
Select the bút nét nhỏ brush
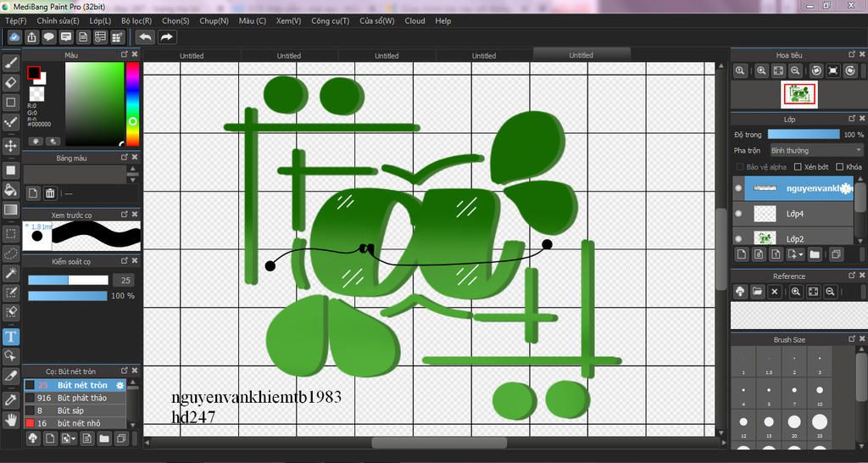[x=75, y=424]
